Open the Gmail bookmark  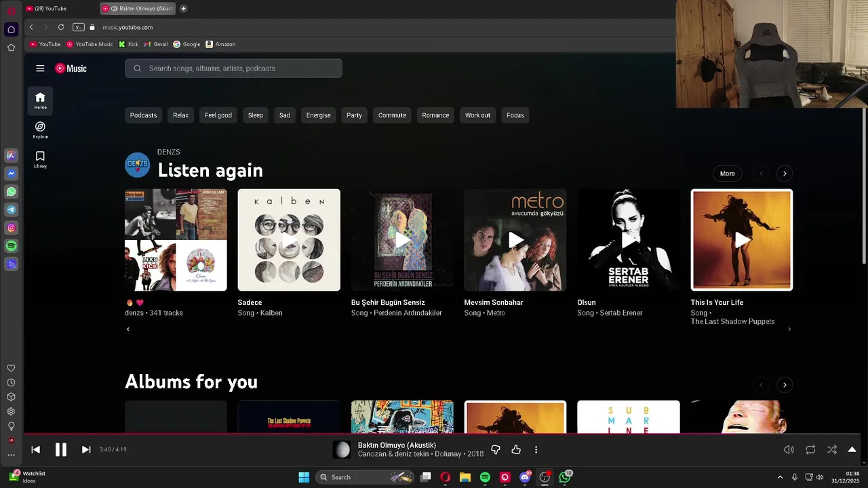tap(156, 44)
